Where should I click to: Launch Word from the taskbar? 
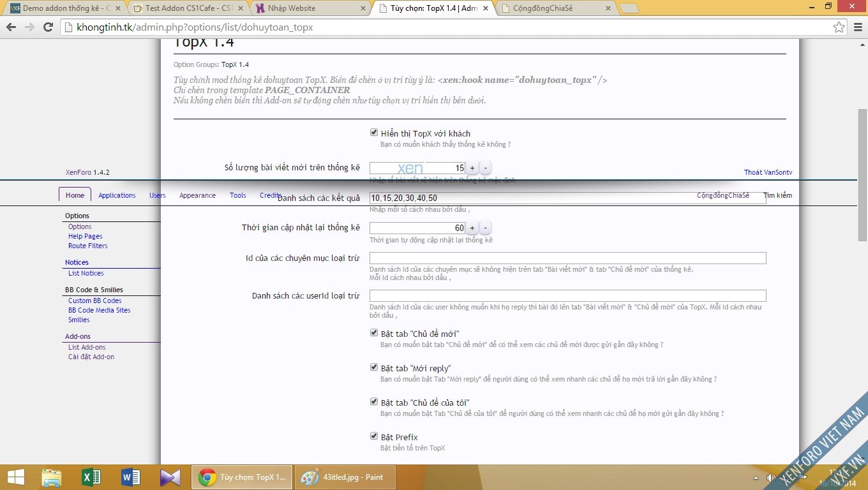(x=130, y=477)
